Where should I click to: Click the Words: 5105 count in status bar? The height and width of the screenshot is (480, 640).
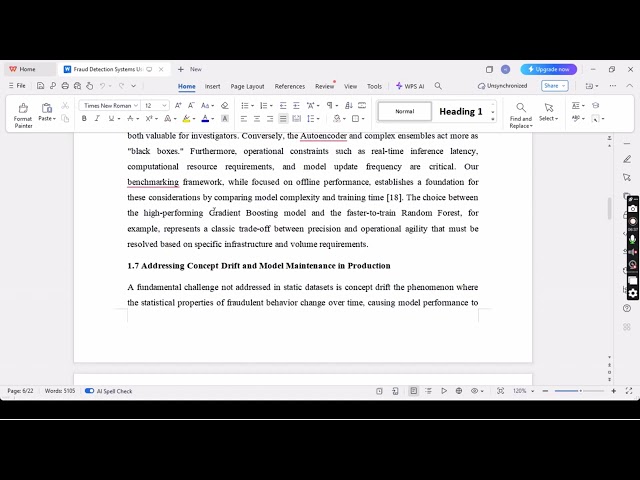[x=60, y=391]
